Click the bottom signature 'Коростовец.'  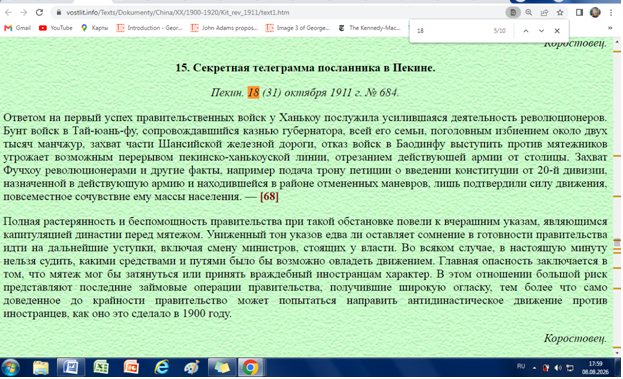coord(575,338)
